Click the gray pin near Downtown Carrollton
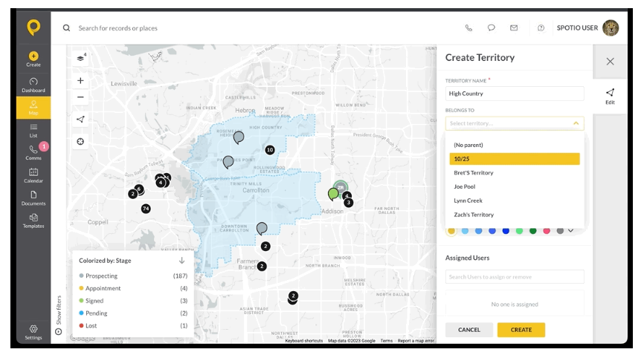644x355 pixels. click(x=262, y=228)
